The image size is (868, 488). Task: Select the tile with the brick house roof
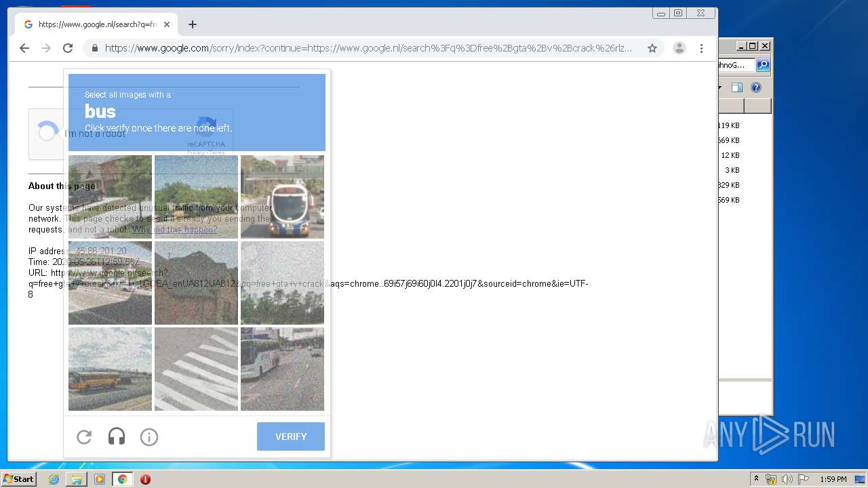pos(196,283)
